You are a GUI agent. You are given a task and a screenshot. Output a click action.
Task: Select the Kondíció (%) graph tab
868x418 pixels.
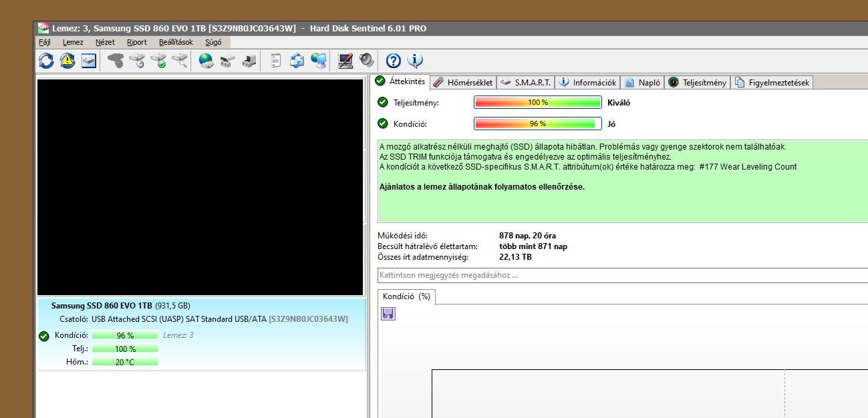tap(406, 296)
